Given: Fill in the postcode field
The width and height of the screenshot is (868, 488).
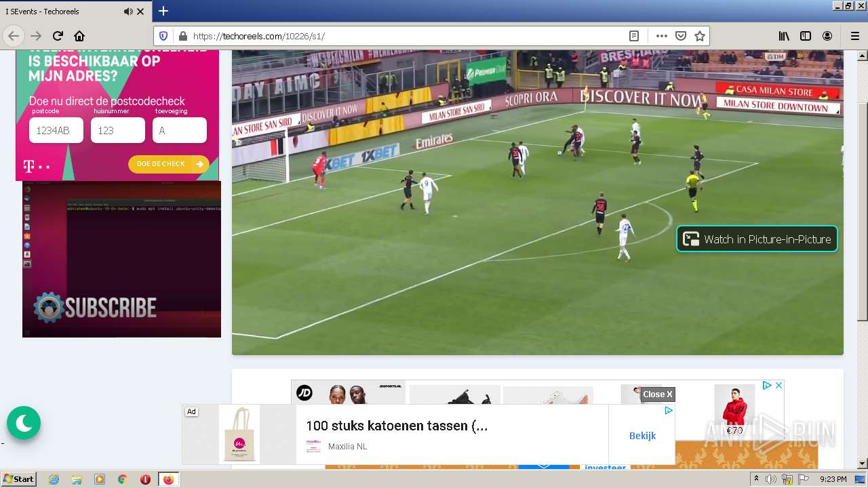Looking at the screenshot, I should (56, 130).
